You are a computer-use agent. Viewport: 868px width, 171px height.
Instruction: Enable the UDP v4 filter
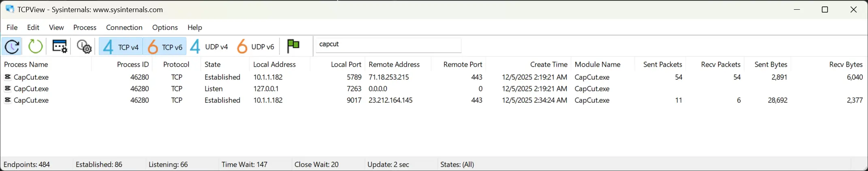[209, 47]
